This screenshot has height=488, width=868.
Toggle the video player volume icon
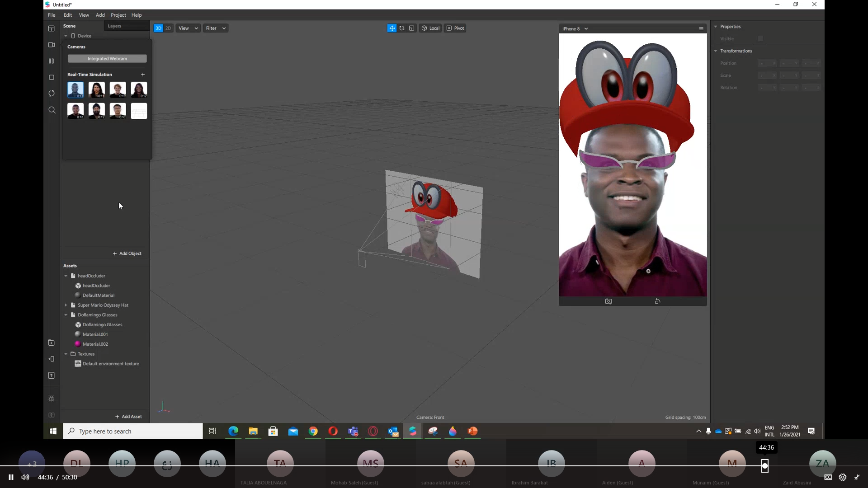click(x=25, y=477)
